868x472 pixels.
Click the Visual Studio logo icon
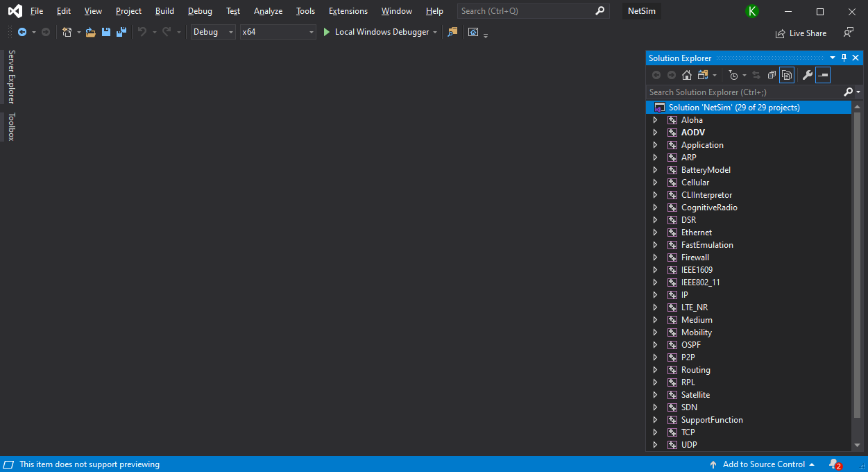pyautogui.click(x=15, y=11)
